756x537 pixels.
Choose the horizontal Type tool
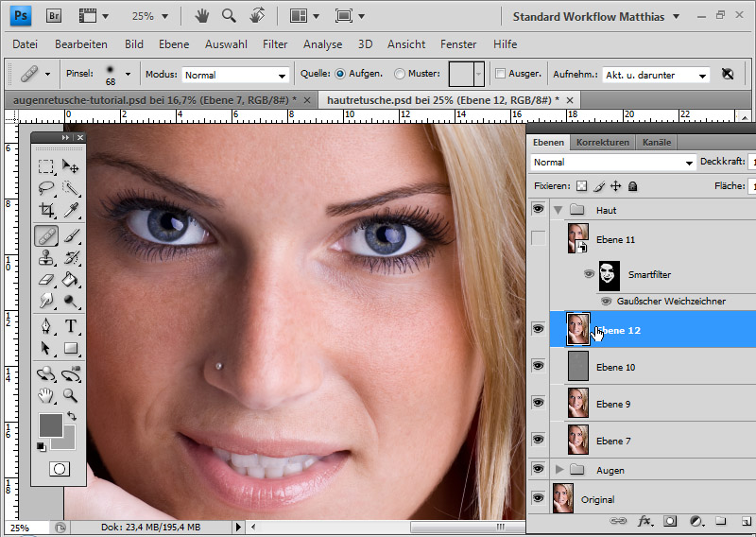click(71, 326)
